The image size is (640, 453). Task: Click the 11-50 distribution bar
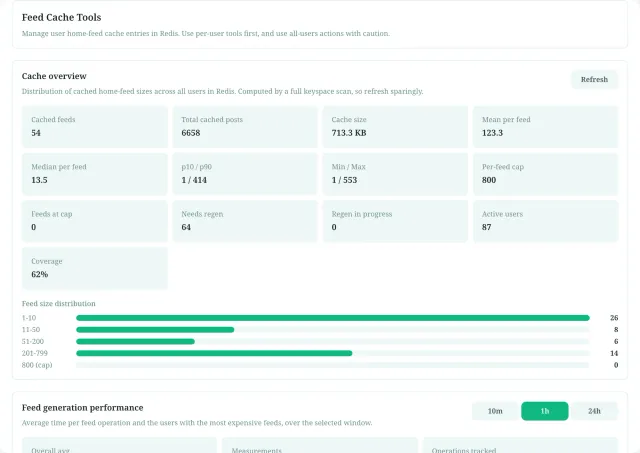(333, 330)
